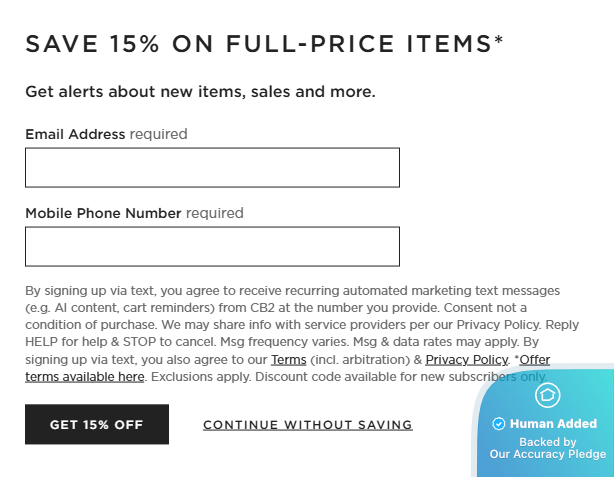Click the checkmark icon beside Human Added

pyautogui.click(x=499, y=424)
